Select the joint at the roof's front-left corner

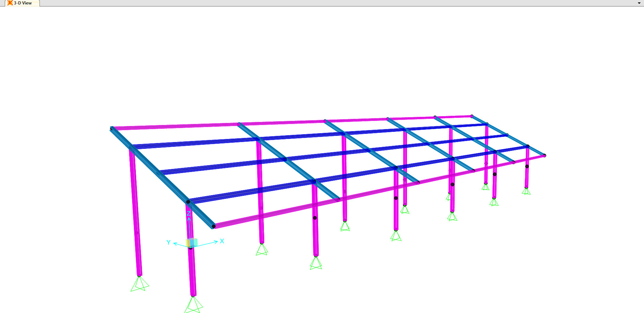tap(214, 226)
